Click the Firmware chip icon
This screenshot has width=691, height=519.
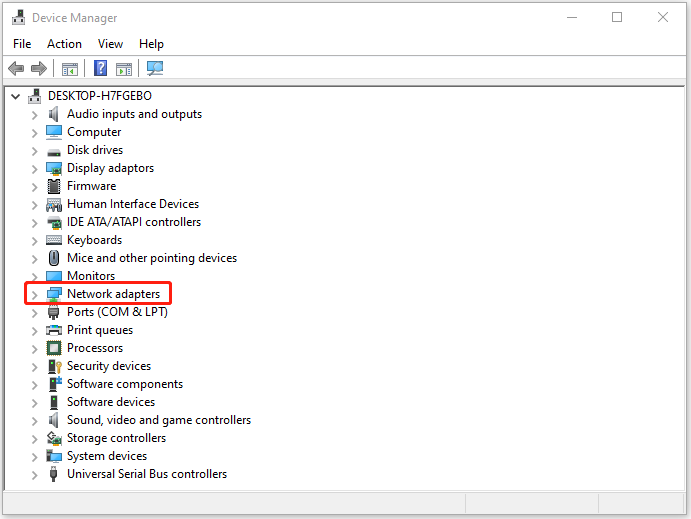click(54, 186)
